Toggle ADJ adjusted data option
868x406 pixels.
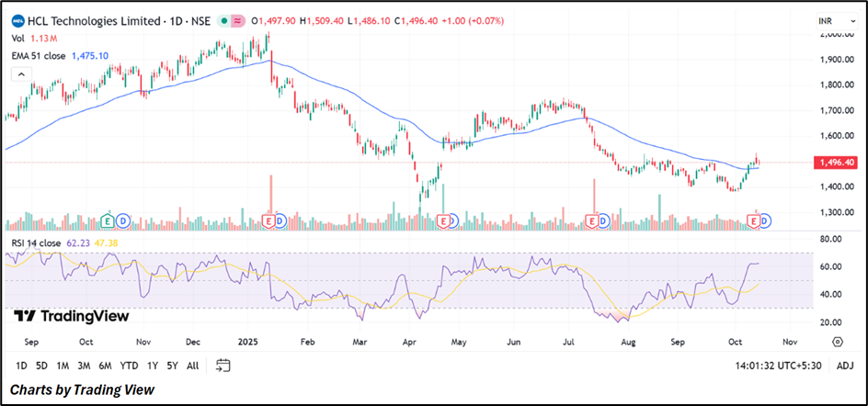coord(845,366)
